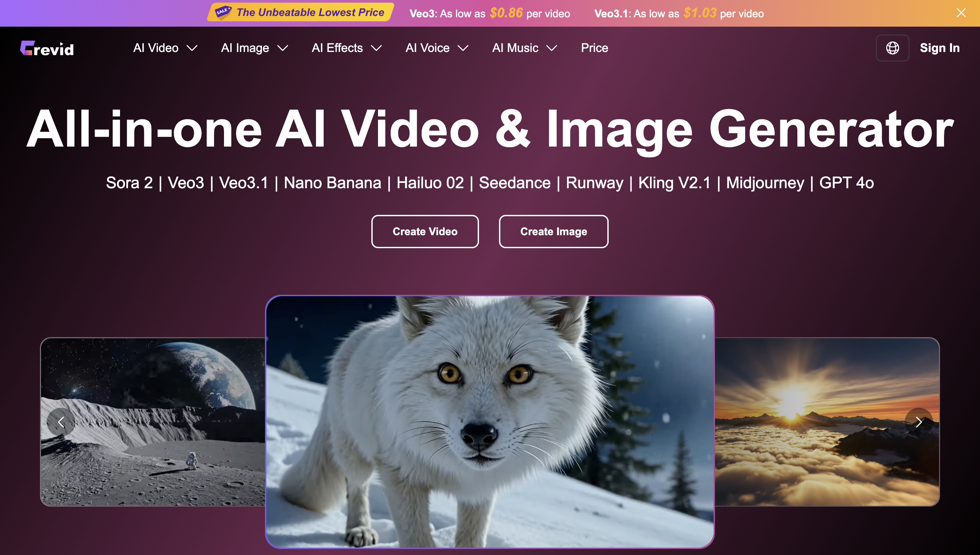The image size is (980, 555).
Task: Click Sign In
Action: [x=939, y=48]
